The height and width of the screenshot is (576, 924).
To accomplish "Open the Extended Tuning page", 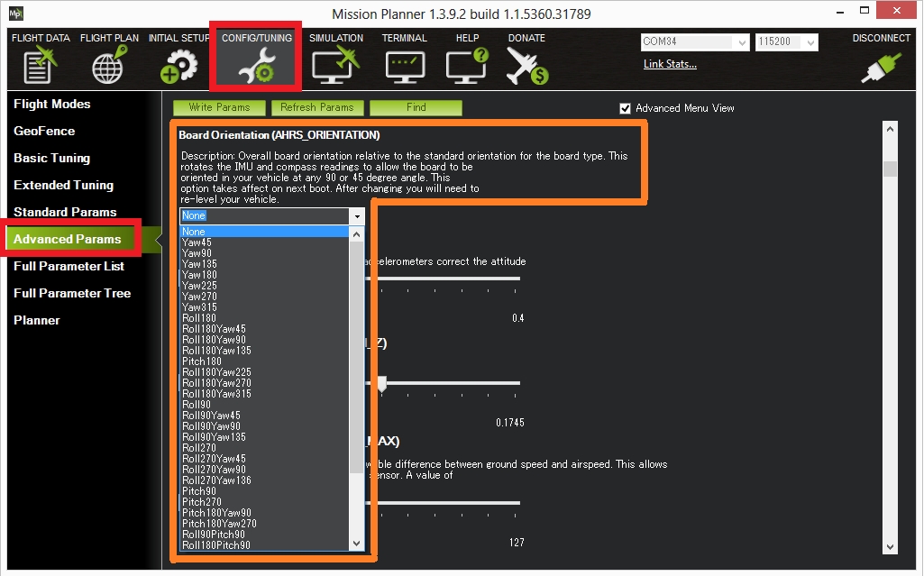I will coord(63,185).
